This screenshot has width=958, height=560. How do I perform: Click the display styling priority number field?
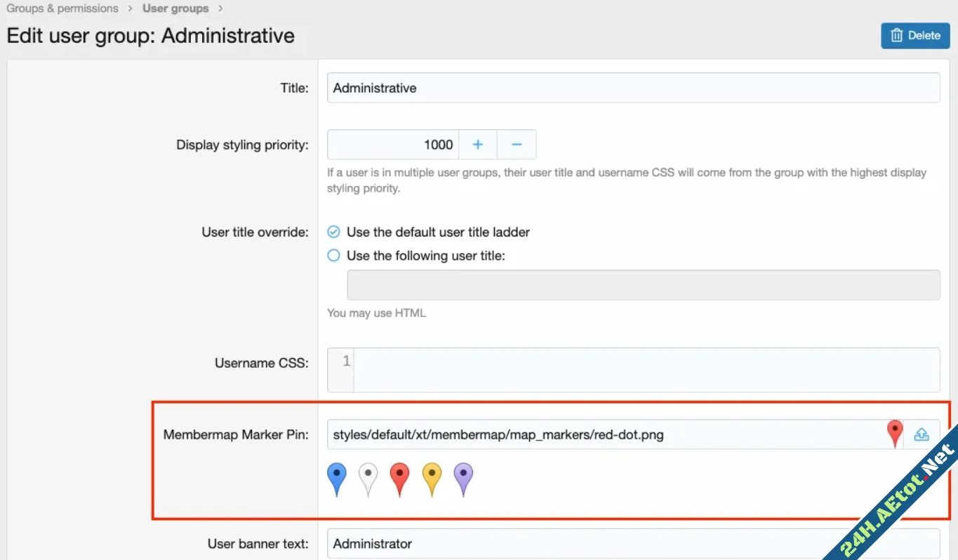[x=393, y=145]
